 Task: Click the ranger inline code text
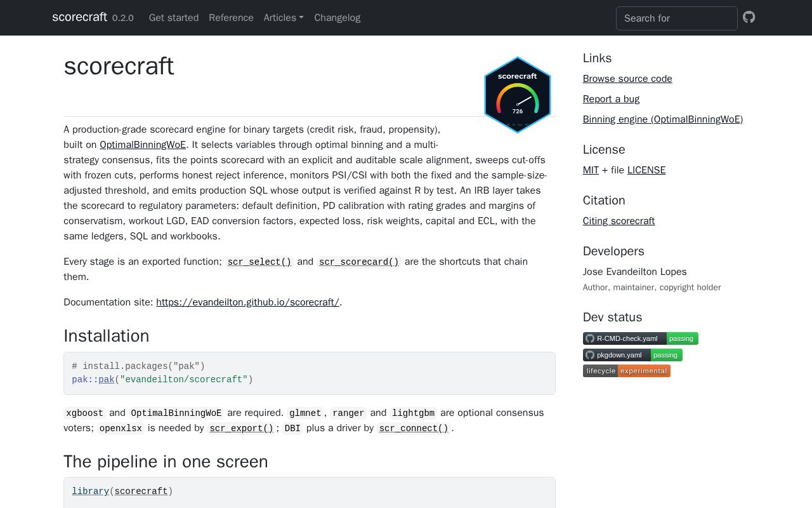coord(348,413)
